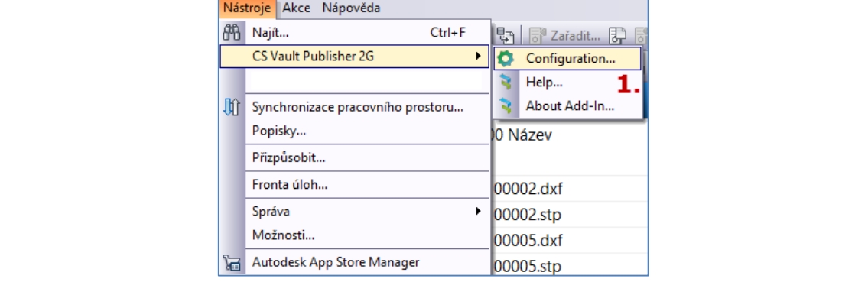Select the 00005.stp file row
Image resolution: width=868 pixels, height=308 pixels.
point(529,267)
